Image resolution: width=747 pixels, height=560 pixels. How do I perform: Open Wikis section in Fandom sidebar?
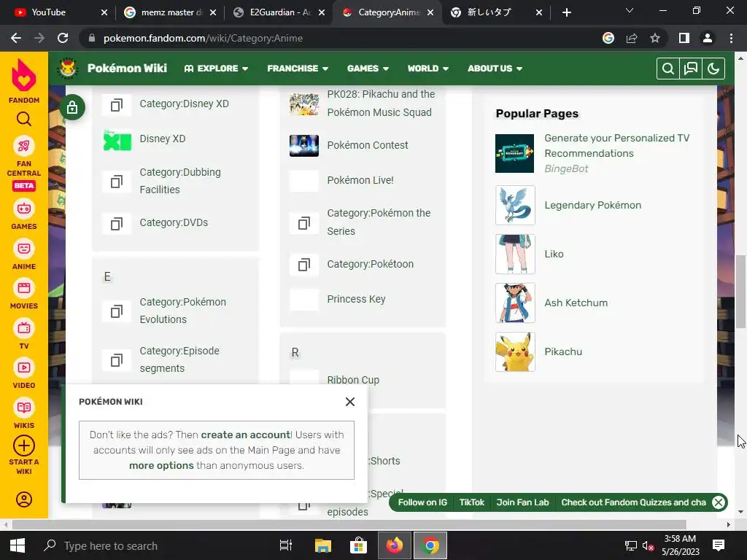pyautogui.click(x=24, y=414)
